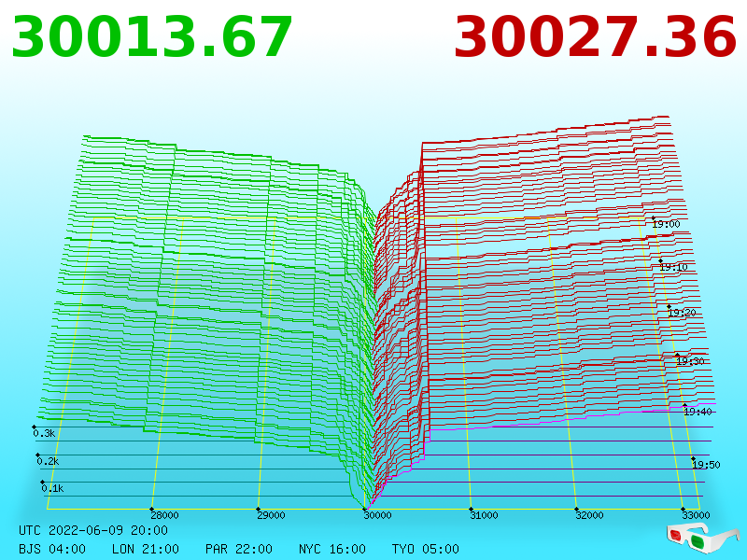The width and height of the screenshot is (747, 560).
Task: Click the 19:10 time axis label
Action: (x=673, y=267)
